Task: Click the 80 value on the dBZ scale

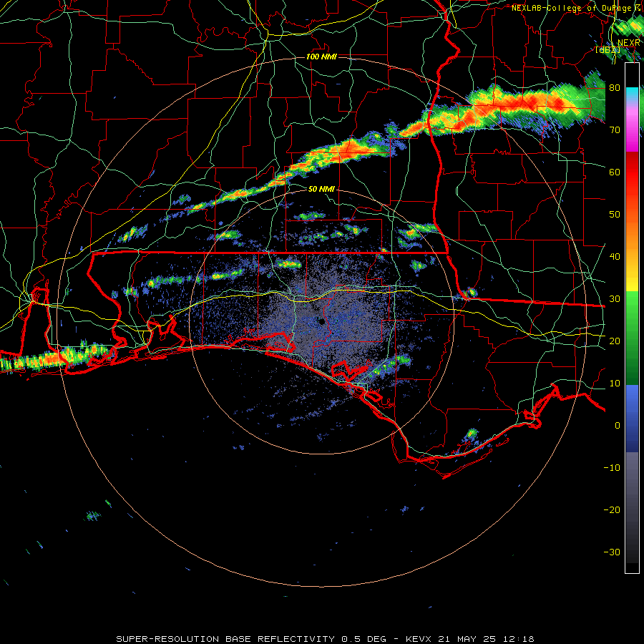Action: [x=615, y=87]
